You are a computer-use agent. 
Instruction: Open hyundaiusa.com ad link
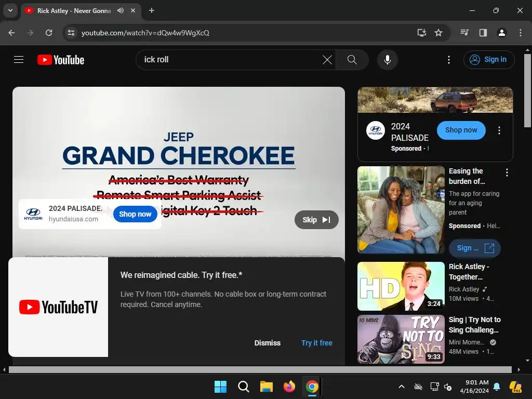pyautogui.click(x=73, y=219)
